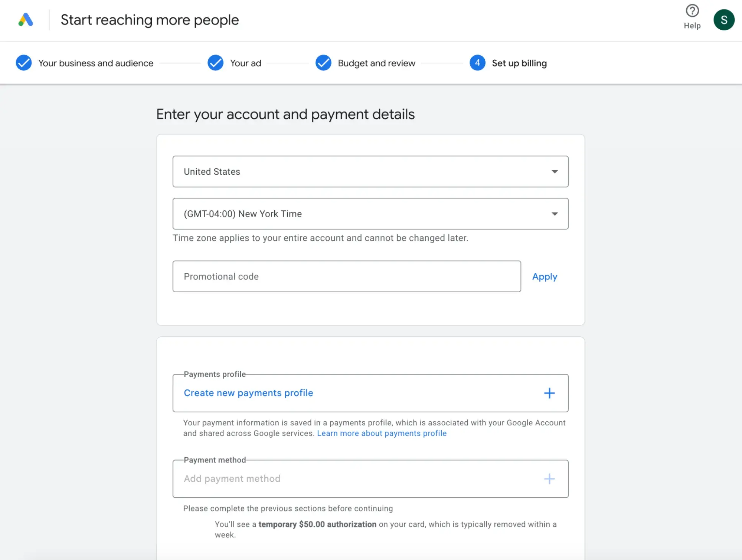Image resolution: width=742 pixels, height=560 pixels.
Task: Click the Help circle icon
Action: pos(692,11)
